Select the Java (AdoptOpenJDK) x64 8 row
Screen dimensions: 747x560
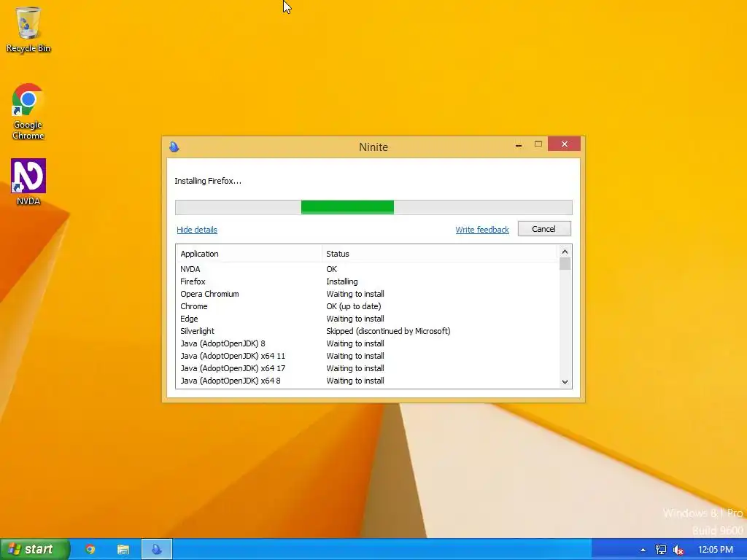click(367, 381)
